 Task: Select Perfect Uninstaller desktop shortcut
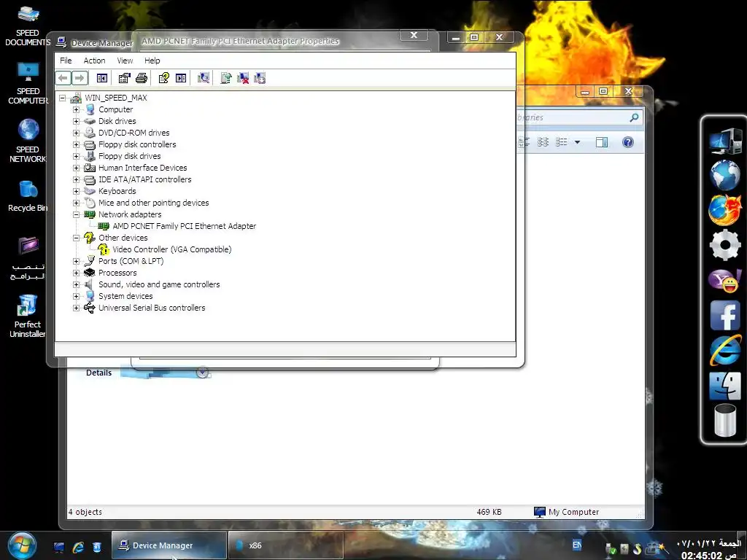pyautogui.click(x=28, y=316)
